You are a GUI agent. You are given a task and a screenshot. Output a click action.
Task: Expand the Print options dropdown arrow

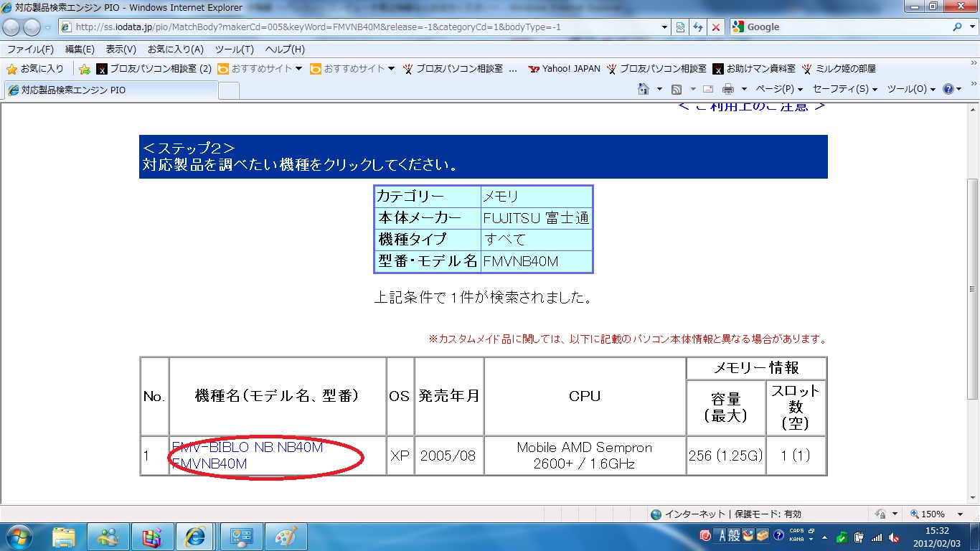click(744, 90)
